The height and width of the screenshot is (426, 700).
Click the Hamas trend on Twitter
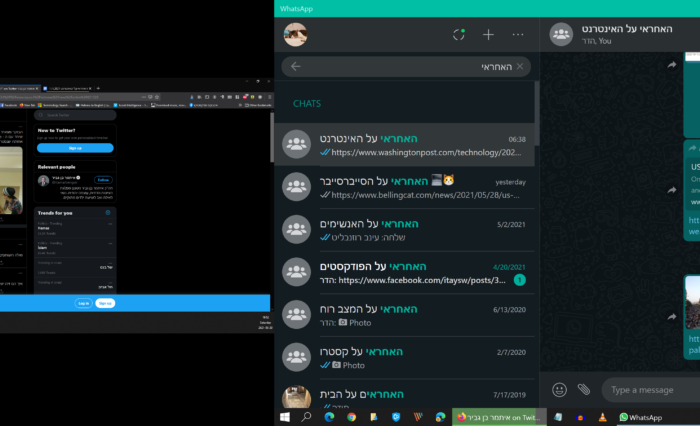(x=75, y=228)
